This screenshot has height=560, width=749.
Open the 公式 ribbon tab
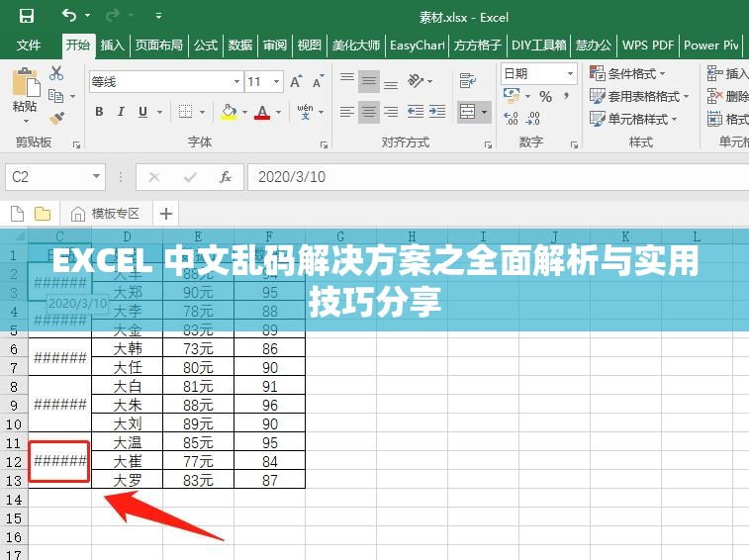(206, 46)
